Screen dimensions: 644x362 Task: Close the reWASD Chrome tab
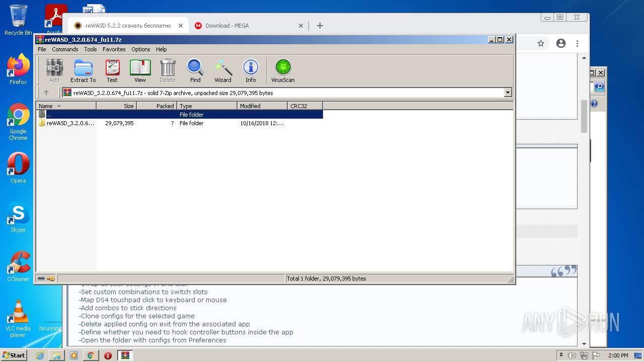pos(181,26)
